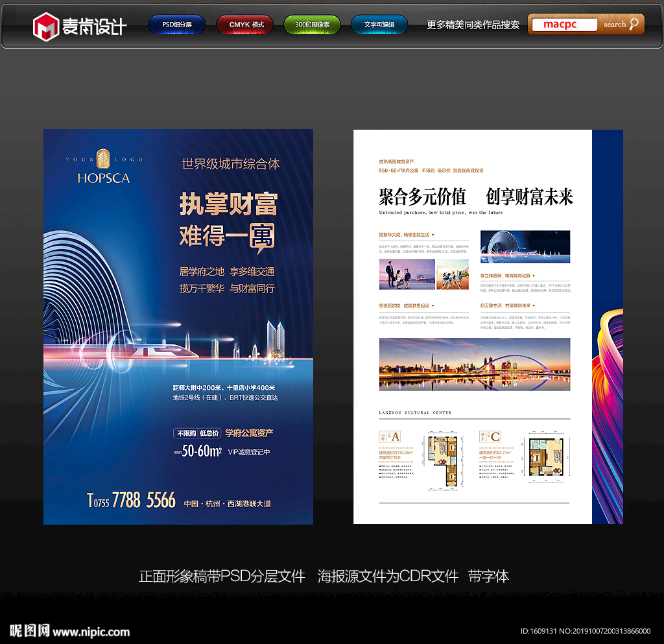
Task: Select the blue front poster thumbnail
Action: (178, 326)
